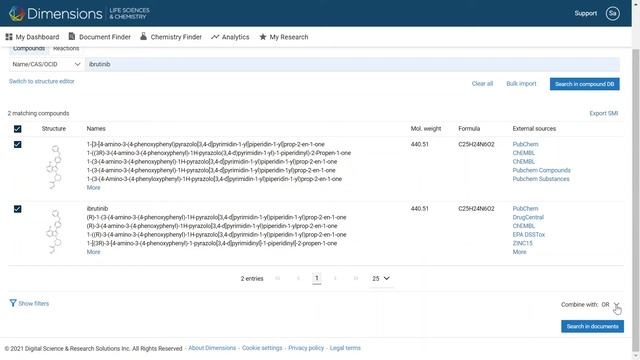640x360 pixels.
Task: Open Analytics menu item
Action: pos(230,37)
